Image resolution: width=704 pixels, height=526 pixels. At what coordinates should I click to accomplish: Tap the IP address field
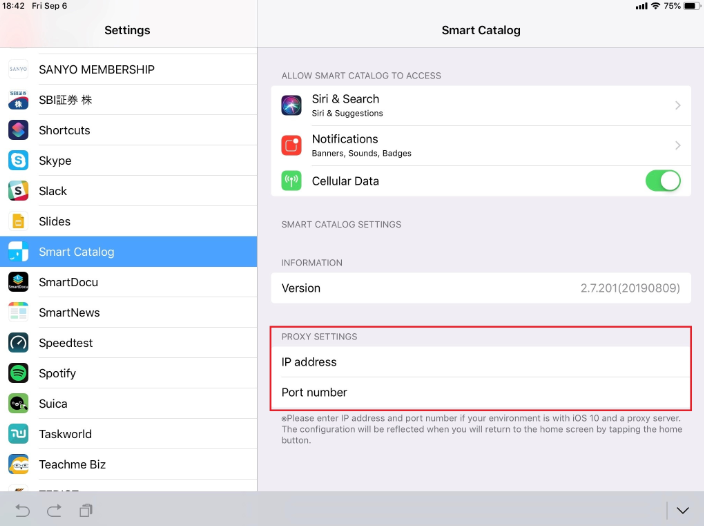click(480, 362)
